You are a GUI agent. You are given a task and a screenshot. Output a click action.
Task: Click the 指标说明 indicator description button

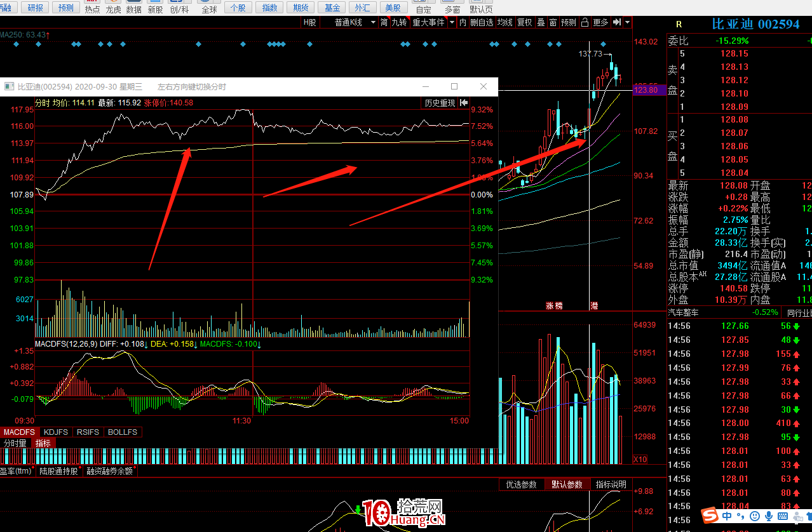(611, 484)
